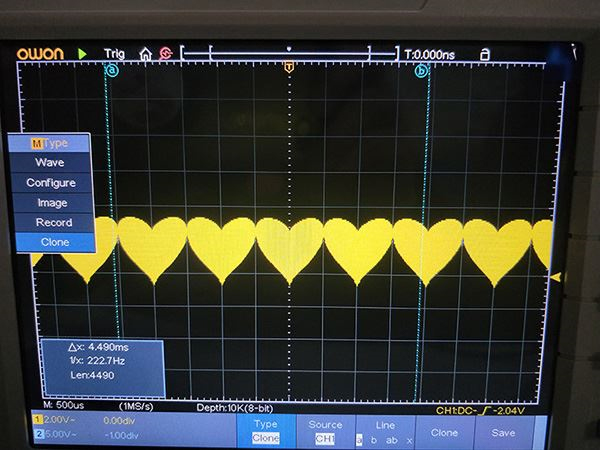Select cursor marker 'a' at top
Viewport: 600px width, 450px height.
tap(111, 70)
